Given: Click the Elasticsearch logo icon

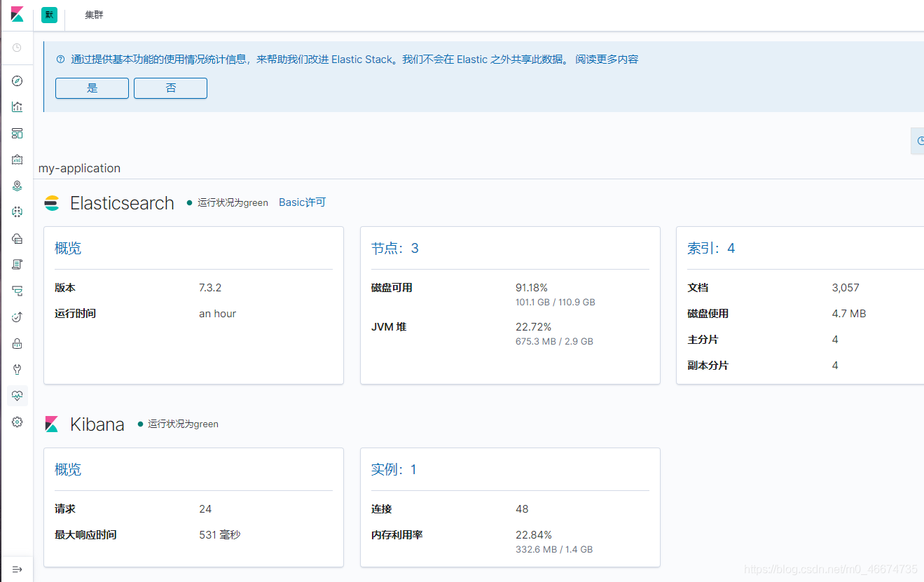Looking at the screenshot, I should pos(52,204).
